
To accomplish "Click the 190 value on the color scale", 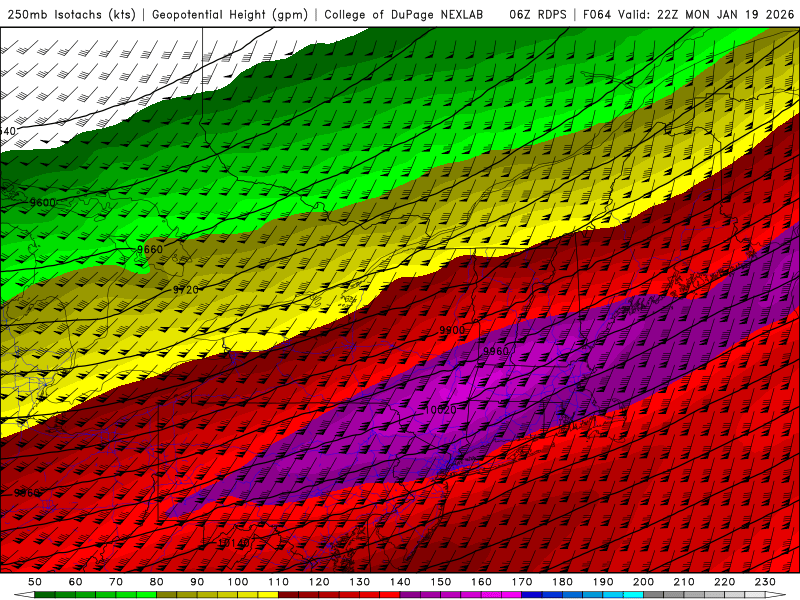I will point(603,582).
